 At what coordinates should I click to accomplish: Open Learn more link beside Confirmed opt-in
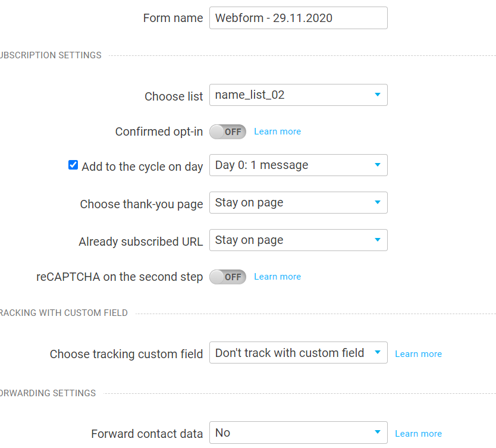[277, 131]
